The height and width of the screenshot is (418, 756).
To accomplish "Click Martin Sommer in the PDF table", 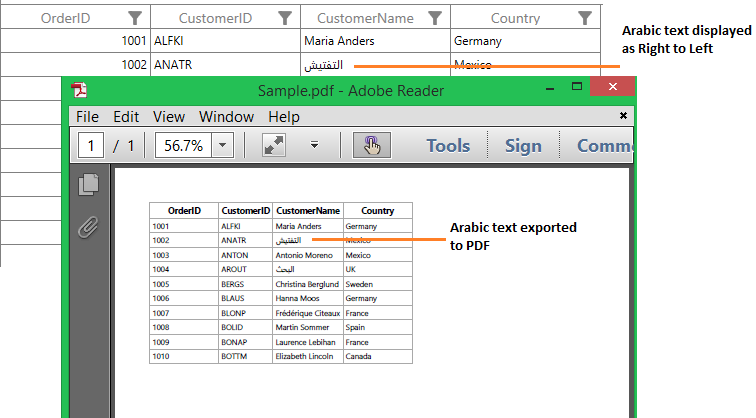I will pos(302,327).
